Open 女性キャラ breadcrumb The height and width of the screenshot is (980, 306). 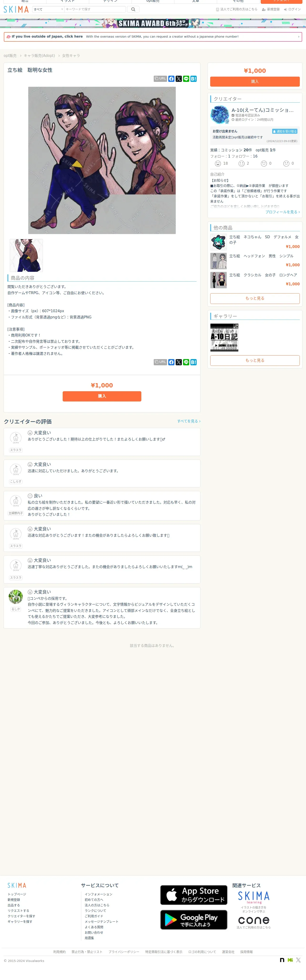[x=71, y=55]
